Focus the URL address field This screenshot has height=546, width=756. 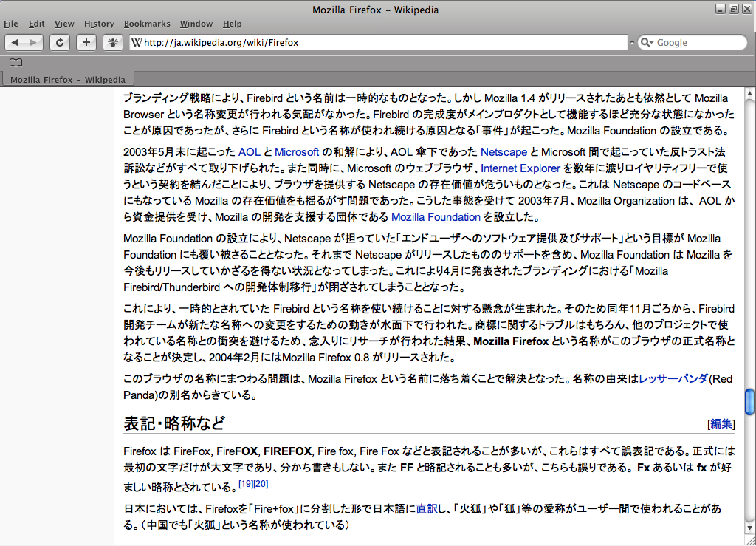pyautogui.click(x=384, y=43)
